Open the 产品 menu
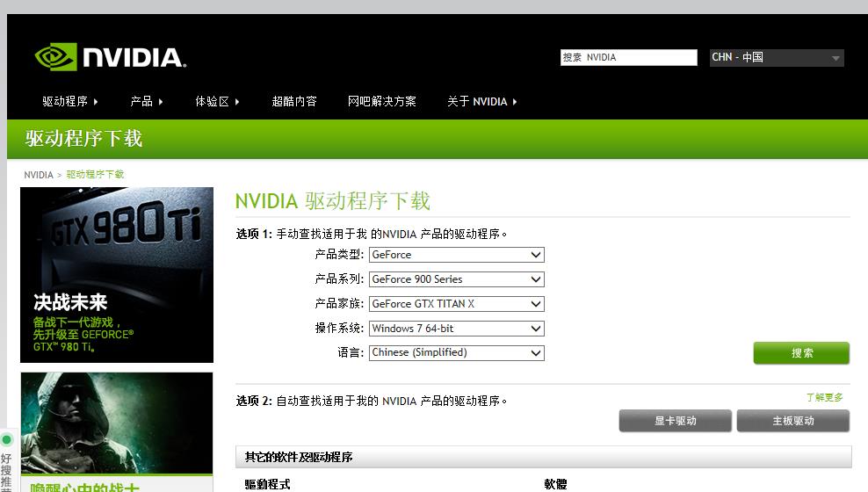 pyautogui.click(x=146, y=101)
